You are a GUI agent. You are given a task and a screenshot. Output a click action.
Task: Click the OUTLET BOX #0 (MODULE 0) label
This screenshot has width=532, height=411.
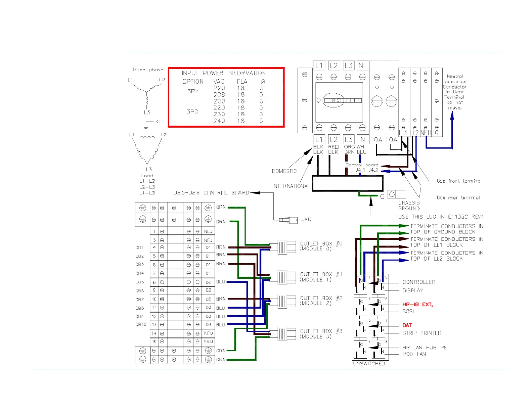pyautogui.click(x=321, y=246)
